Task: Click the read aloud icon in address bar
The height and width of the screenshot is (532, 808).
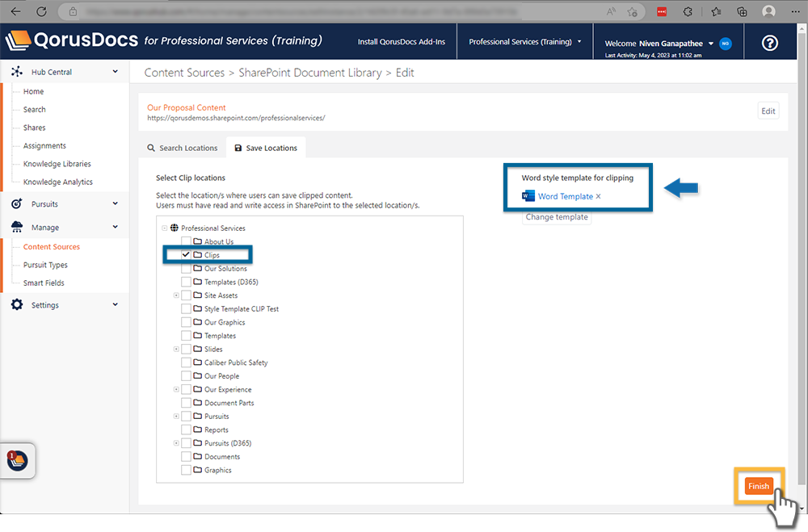Action: [611, 11]
